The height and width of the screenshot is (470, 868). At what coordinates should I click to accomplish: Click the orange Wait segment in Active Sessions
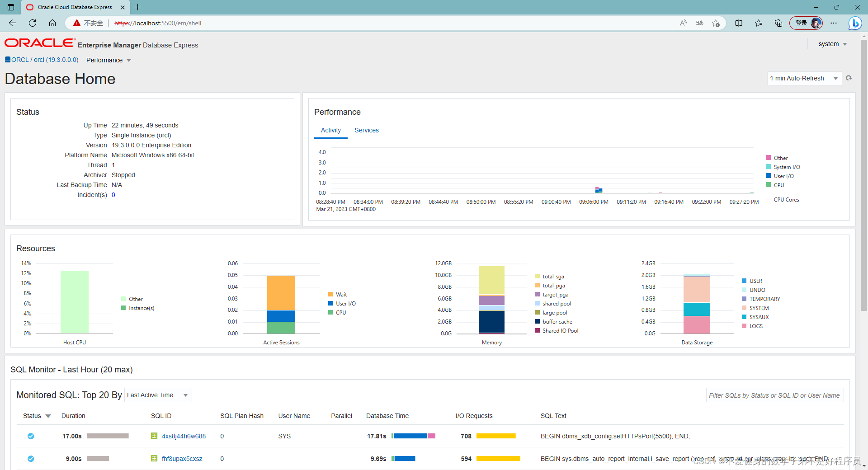coord(281,292)
